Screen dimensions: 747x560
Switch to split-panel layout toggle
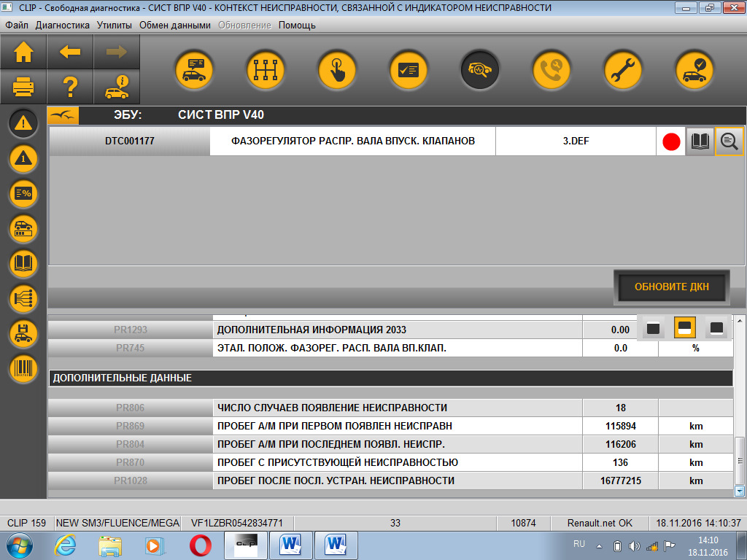coord(684,327)
